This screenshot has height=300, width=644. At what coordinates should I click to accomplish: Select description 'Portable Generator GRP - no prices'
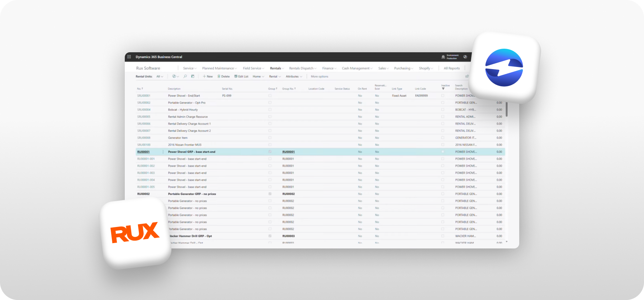(192, 194)
